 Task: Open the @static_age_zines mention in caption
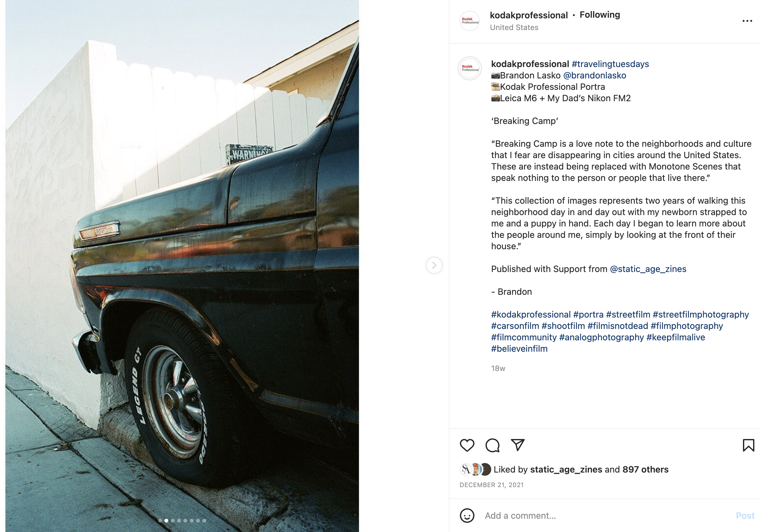click(648, 269)
